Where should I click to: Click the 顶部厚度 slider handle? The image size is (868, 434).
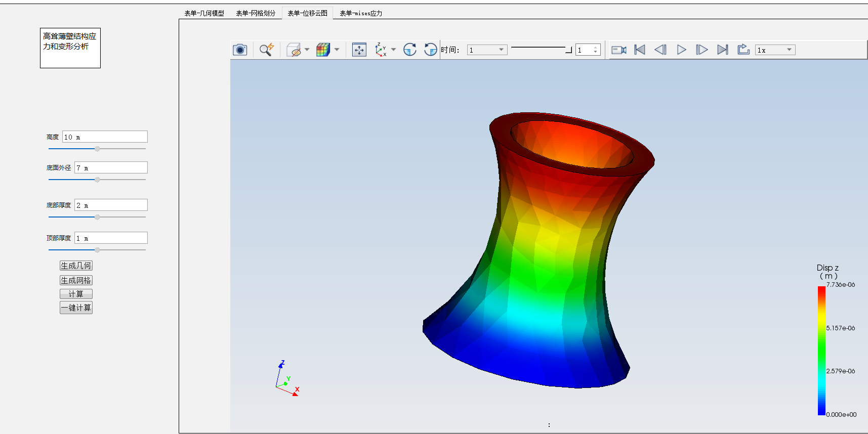(x=97, y=250)
